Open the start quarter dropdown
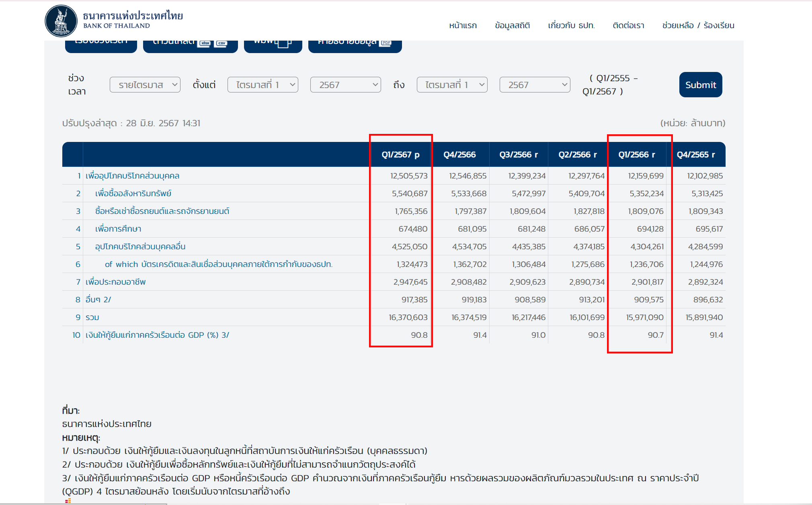This screenshot has height=505, width=812. [x=262, y=85]
